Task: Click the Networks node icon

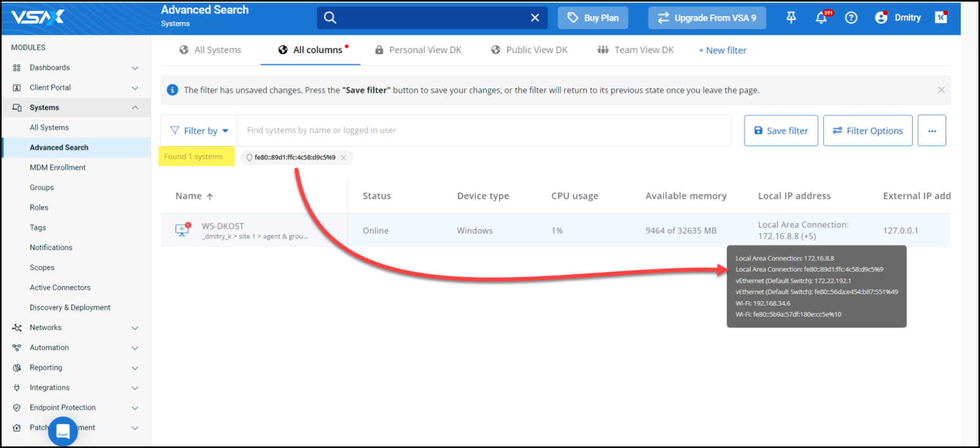Action: tap(17, 328)
